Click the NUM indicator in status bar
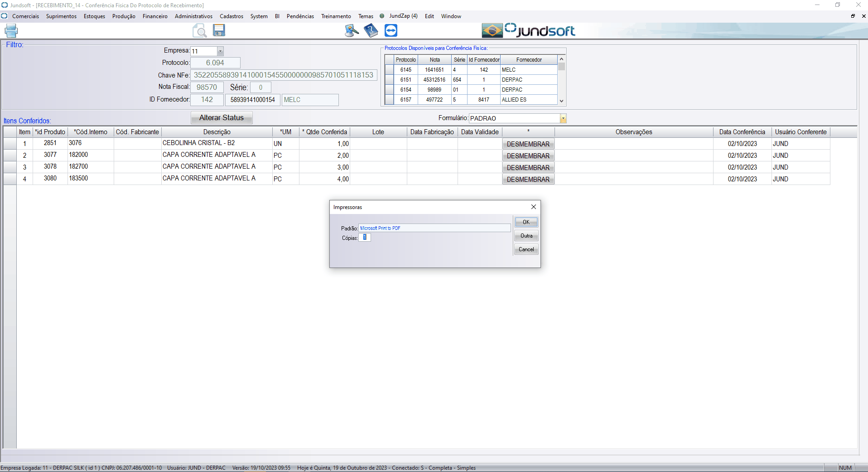This screenshot has height=472, width=868. (x=845, y=468)
